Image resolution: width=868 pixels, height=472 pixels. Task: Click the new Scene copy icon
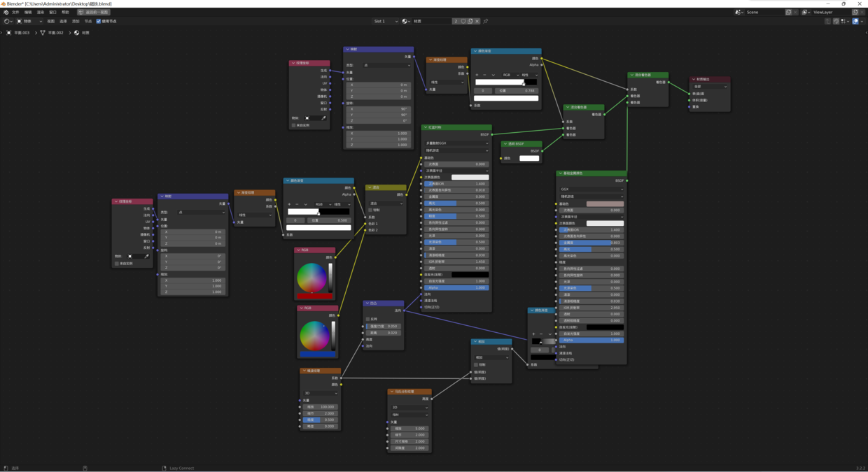[x=788, y=12]
